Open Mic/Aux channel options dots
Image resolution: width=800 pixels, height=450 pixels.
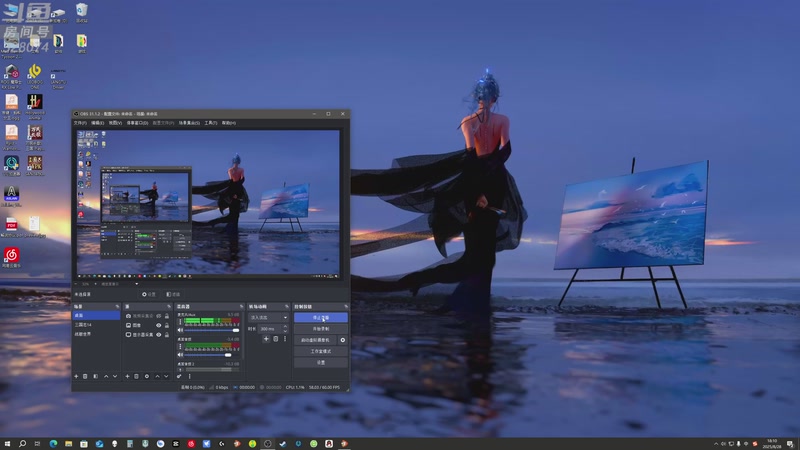click(x=180, y=322)
